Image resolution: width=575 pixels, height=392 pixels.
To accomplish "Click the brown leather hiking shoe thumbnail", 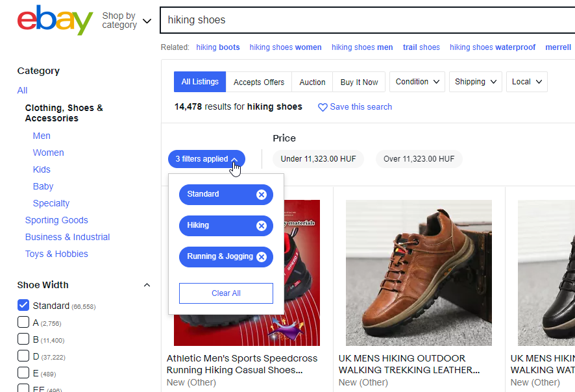I will (x=419, y=273).
